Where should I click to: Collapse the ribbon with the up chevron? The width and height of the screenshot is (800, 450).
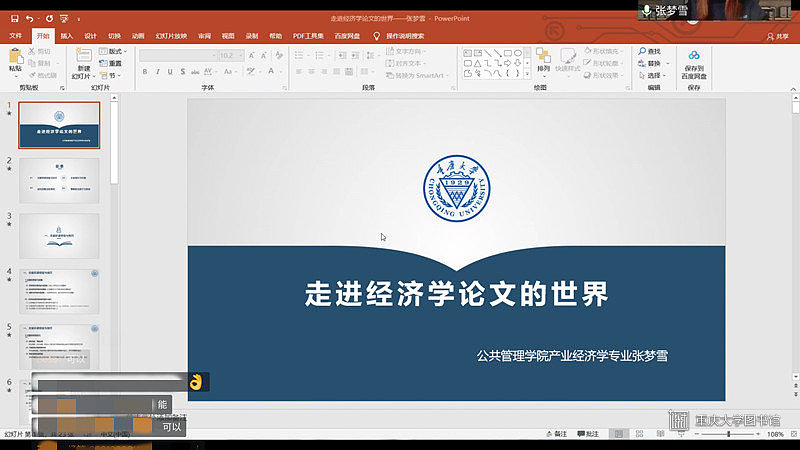click(793, 89)
